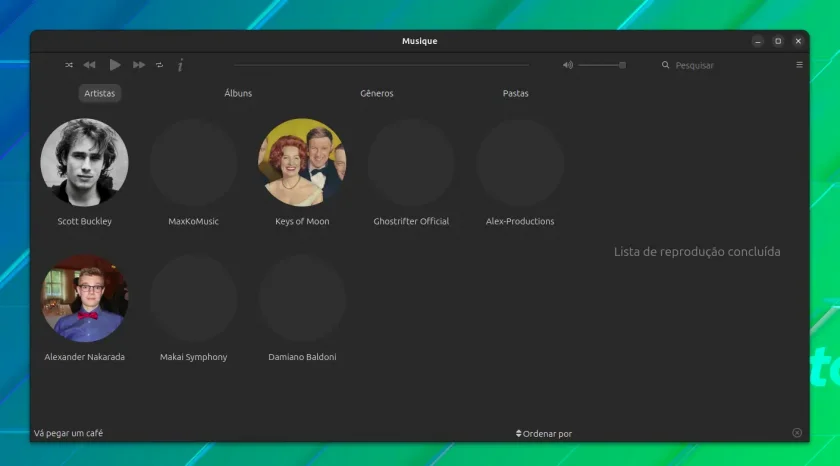The width and height of the screenshot is (840, 466).
Task: Click the Vá pegar um café status text
Action: 69,433
